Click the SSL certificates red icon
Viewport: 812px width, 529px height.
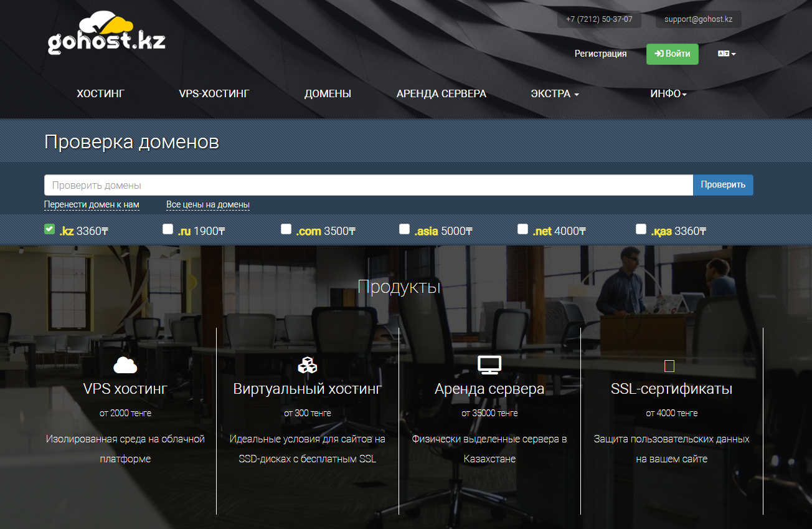coord(669,366)
